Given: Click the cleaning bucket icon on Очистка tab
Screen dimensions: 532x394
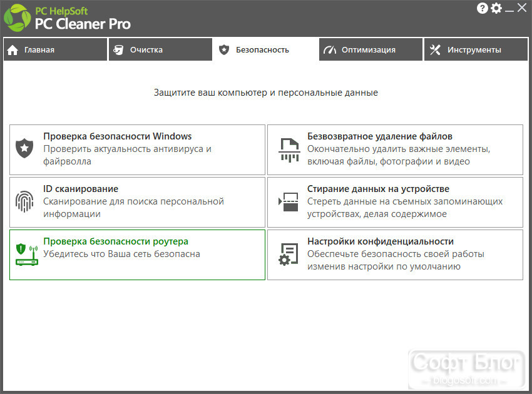Looking at the screenshot, I should [118, 50].
